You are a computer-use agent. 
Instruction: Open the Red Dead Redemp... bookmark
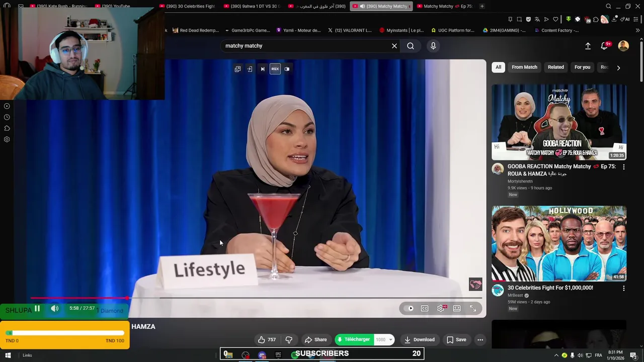coord(195,30)
